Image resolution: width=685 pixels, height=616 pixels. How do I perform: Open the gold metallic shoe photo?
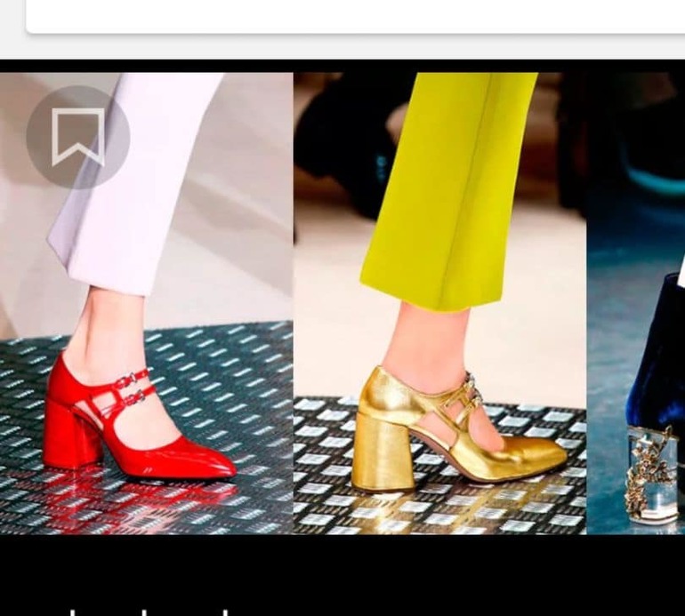point(439,302)
